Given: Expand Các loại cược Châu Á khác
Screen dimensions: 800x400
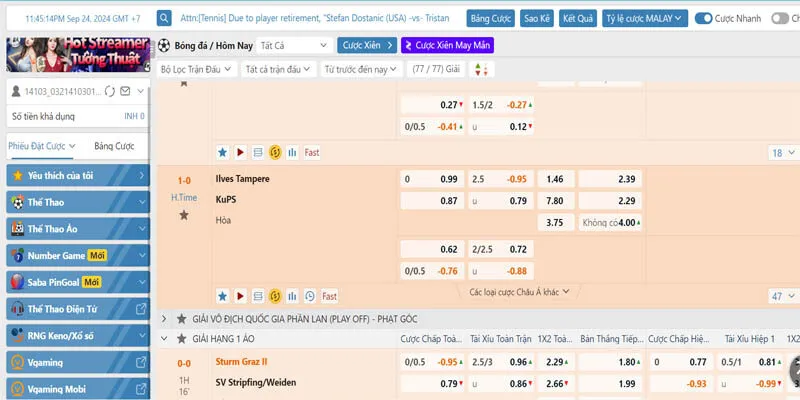Looking at the screenshot, I should (519, 292).
